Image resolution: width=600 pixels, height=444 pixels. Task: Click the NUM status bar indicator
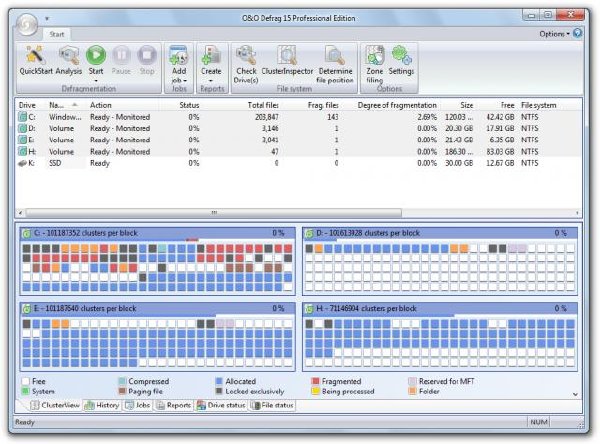click(x=538, y=422)
